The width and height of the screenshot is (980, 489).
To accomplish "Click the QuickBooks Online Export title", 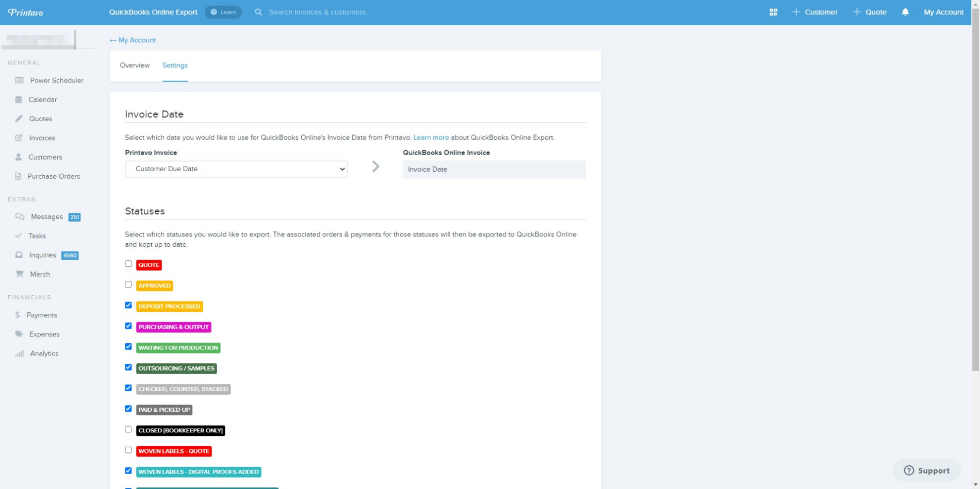I will [x=153, y=12].
